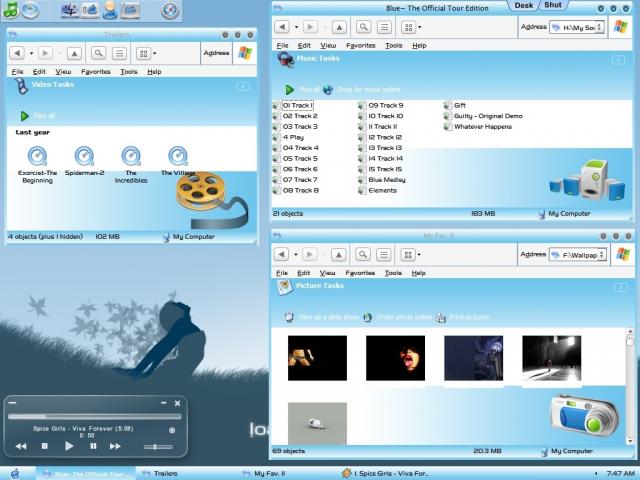640x480 pixels.
Task: Click the user figure icon in top dock
Action: point(110,10)
